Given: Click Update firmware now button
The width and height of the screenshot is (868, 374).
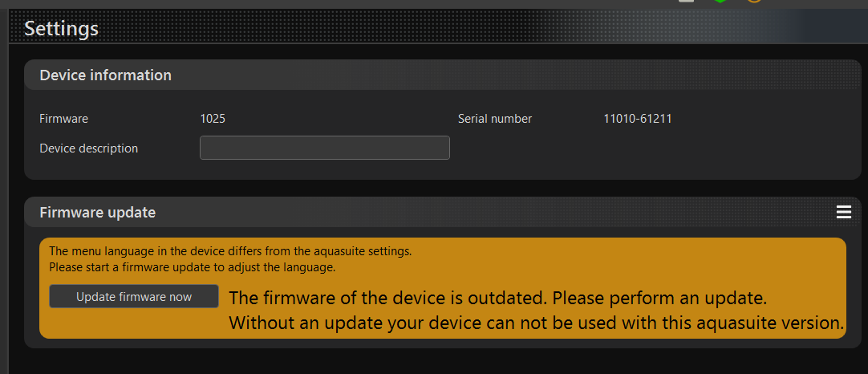Looking at the screenshot, I should pyautogui.click(x=134, y=296).
